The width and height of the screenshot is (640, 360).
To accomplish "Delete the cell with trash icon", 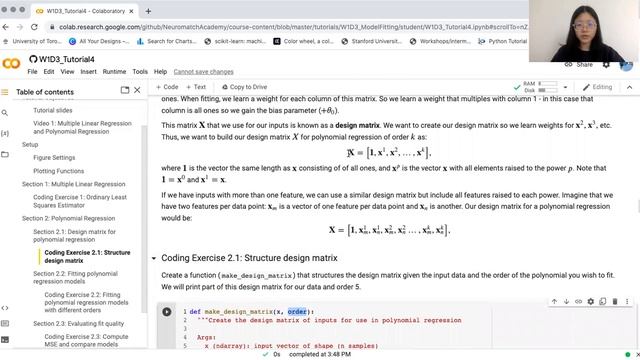I will (x=615, y=302).
